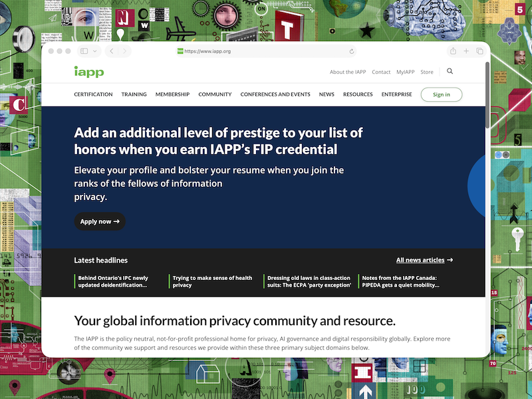Open the browser share icon
532x399 pixels.
tap(453, 51)
